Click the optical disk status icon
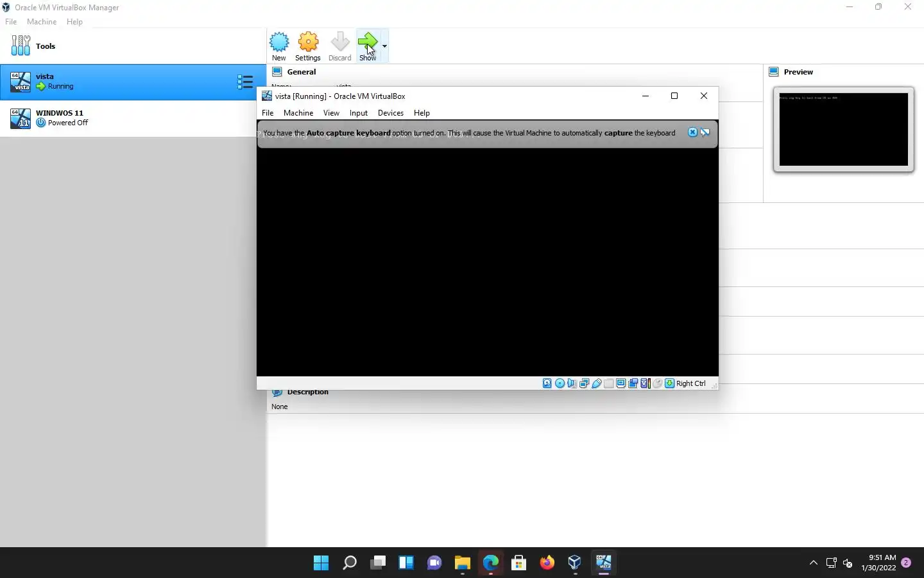Viewport: 924px width, 578px height. [x=560, y=383]
